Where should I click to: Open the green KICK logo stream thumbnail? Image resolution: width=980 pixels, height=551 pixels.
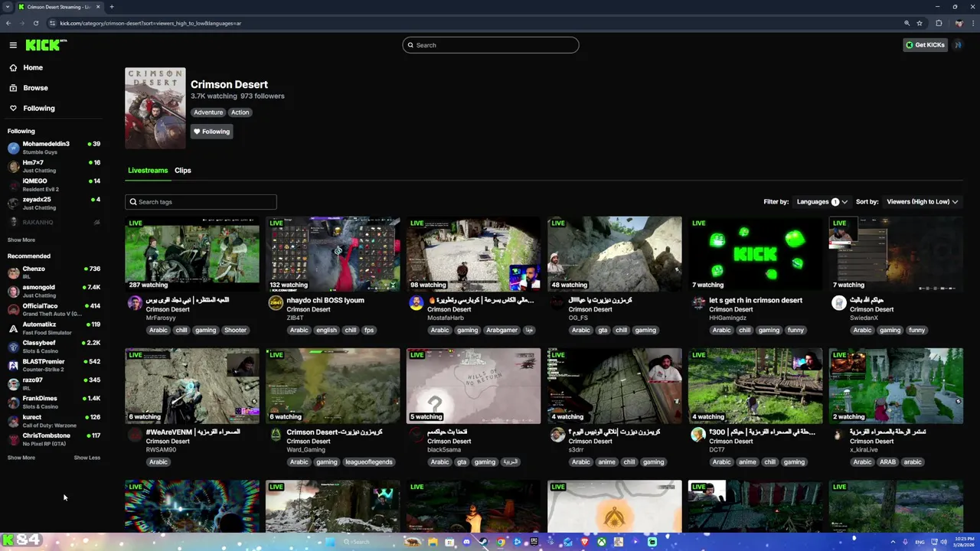coord(755,254)
